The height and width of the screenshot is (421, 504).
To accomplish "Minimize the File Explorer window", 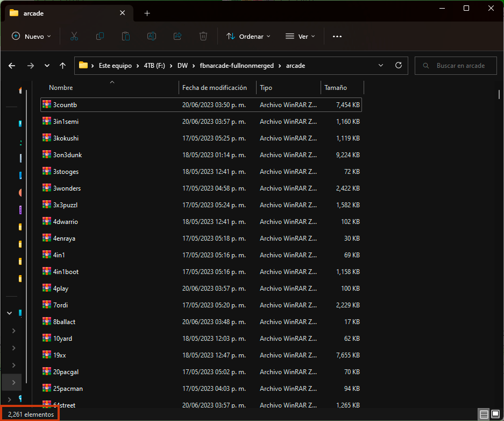I will (x=442, y=9).
